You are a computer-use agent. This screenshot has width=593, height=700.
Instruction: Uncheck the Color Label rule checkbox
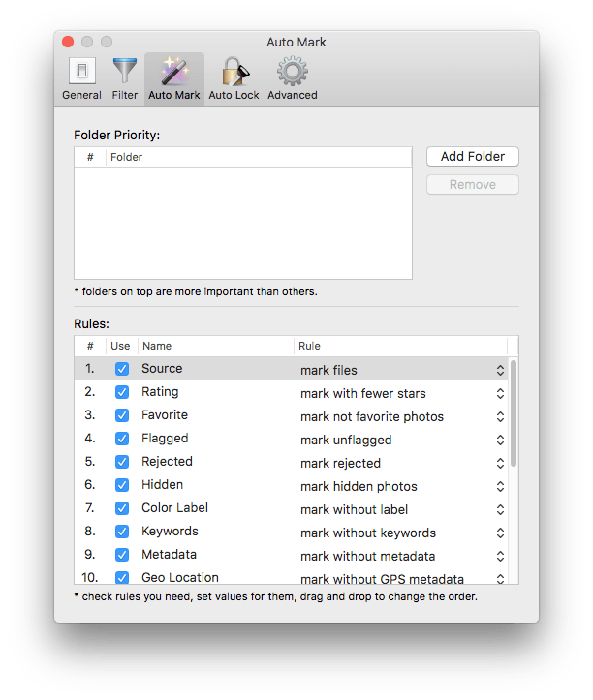point(122,508)
